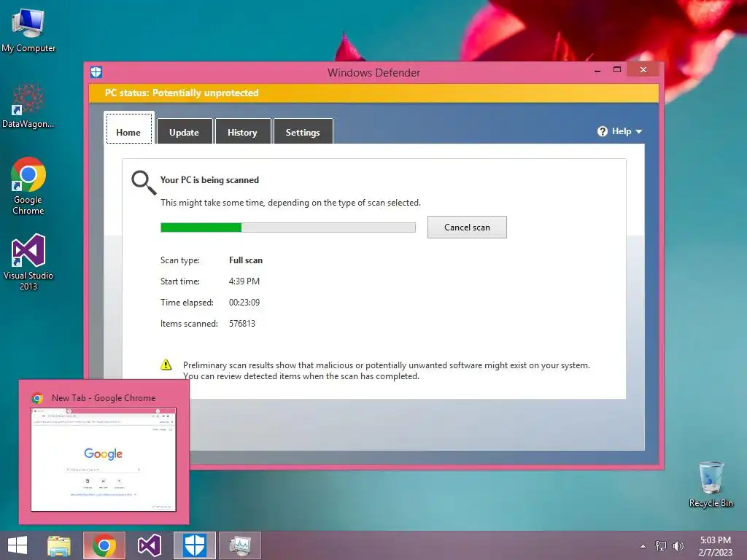Minimize the Windows Defender window
The width and height of the screenshot is (747, 560).
(597, 70)
